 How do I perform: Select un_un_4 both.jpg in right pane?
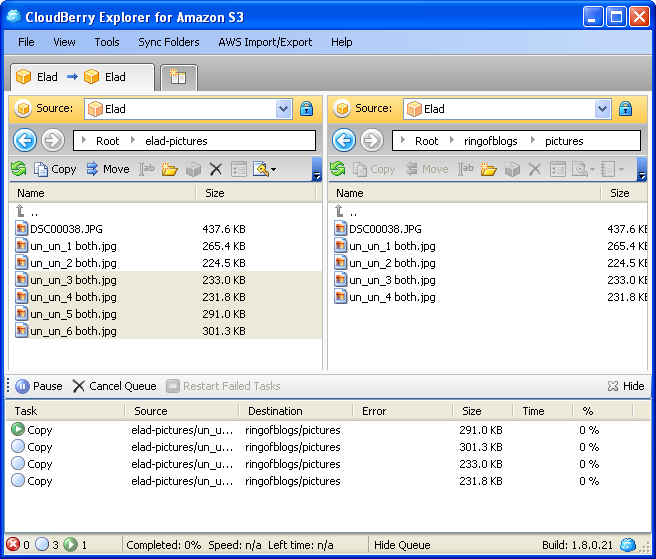[488, 297]
